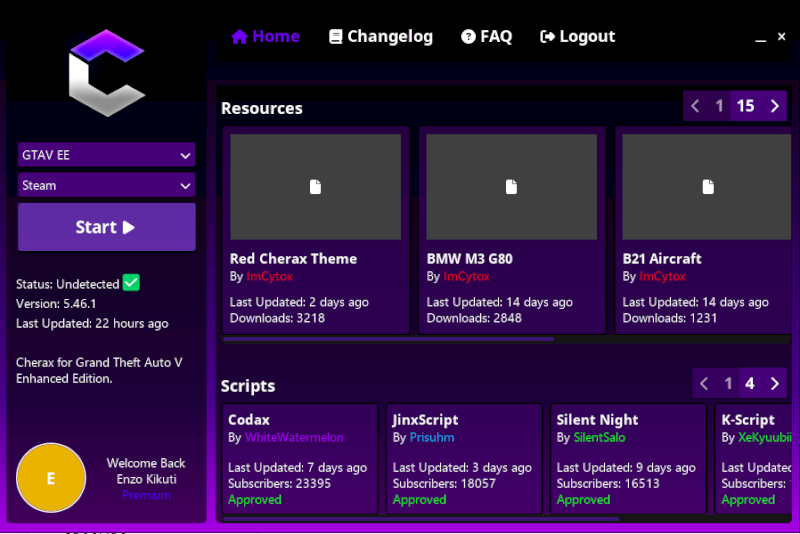Click the Resources horizontal scrollbar
This screenshot has width=800, height=534.
(x=388, y=340)
